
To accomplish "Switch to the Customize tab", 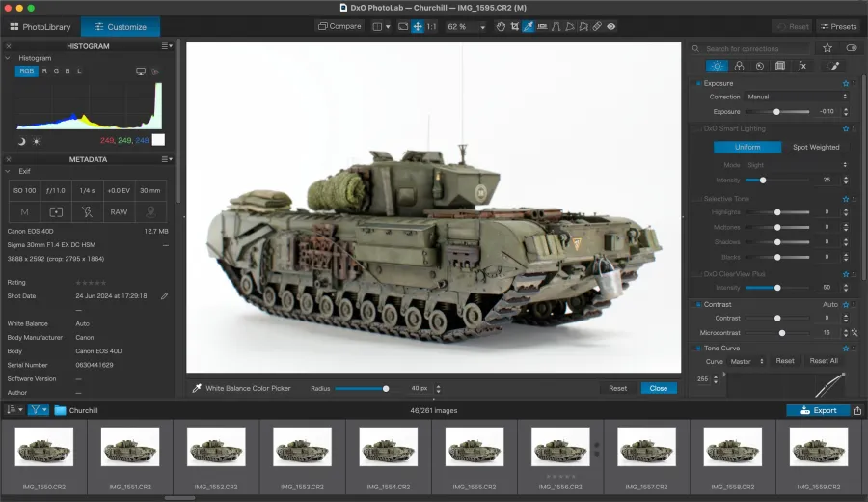I will click(x=121, y=27).
